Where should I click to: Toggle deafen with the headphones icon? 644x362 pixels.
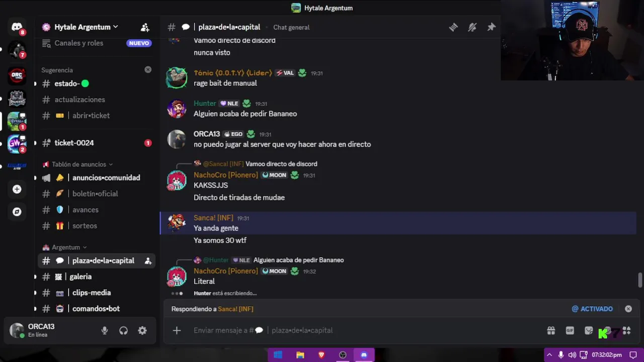click(x=123, y=330)
